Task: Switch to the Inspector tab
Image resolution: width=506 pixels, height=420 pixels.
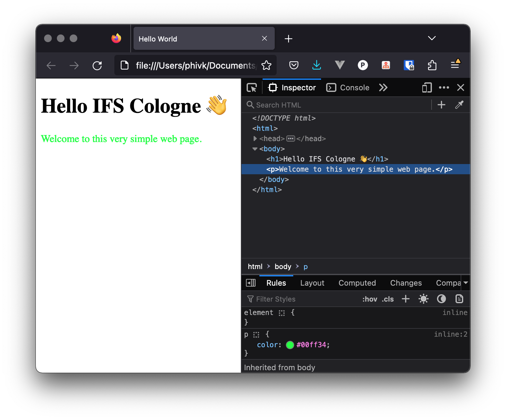Action: click(x=292, y=87)
